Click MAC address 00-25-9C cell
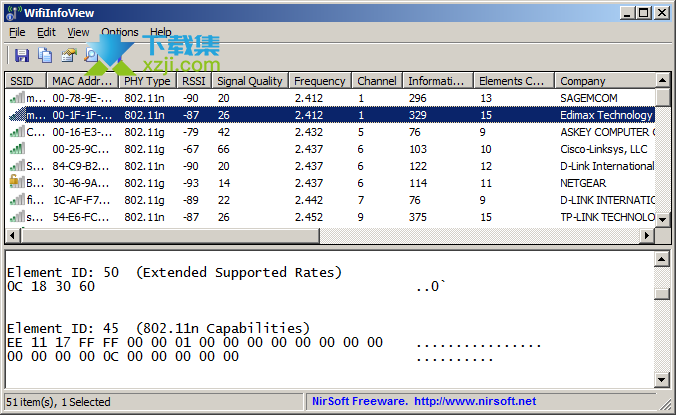 point(81,149)
